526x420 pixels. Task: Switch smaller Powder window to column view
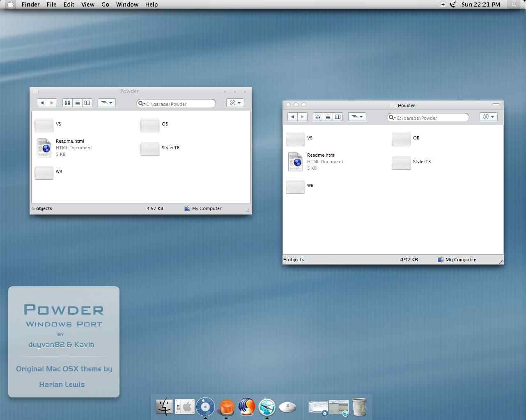pos(87,103)
